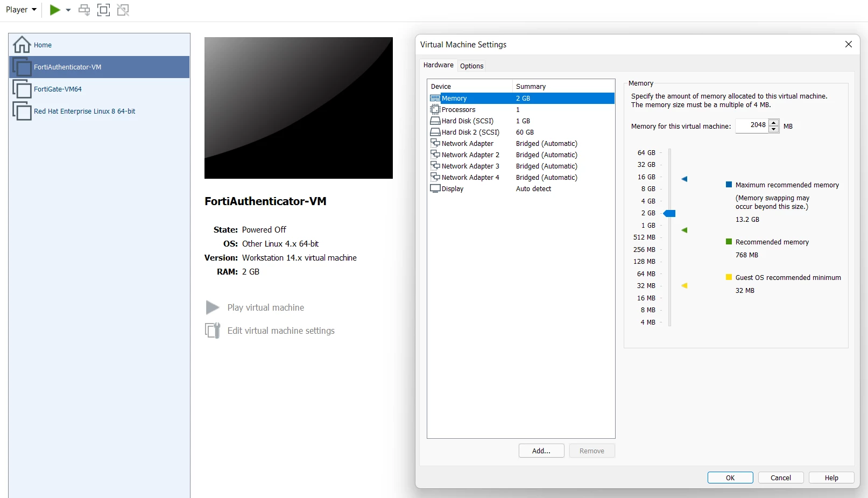Click the FortiAuthenticator-VM screen thumbnail

299,108
